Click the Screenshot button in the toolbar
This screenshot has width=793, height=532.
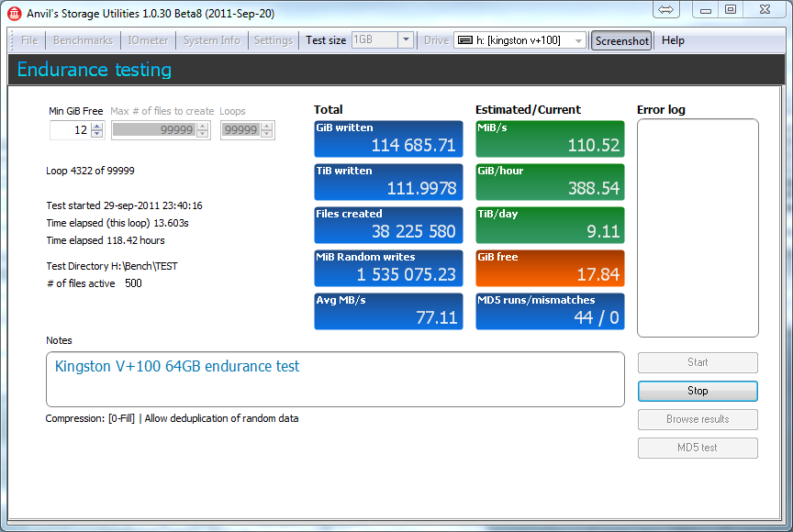(621, 40)
